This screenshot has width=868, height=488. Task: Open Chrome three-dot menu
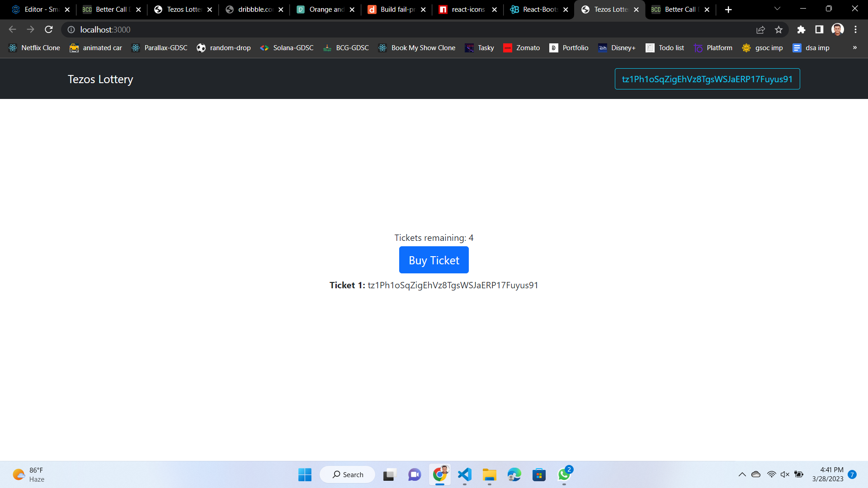coord(855,29)
